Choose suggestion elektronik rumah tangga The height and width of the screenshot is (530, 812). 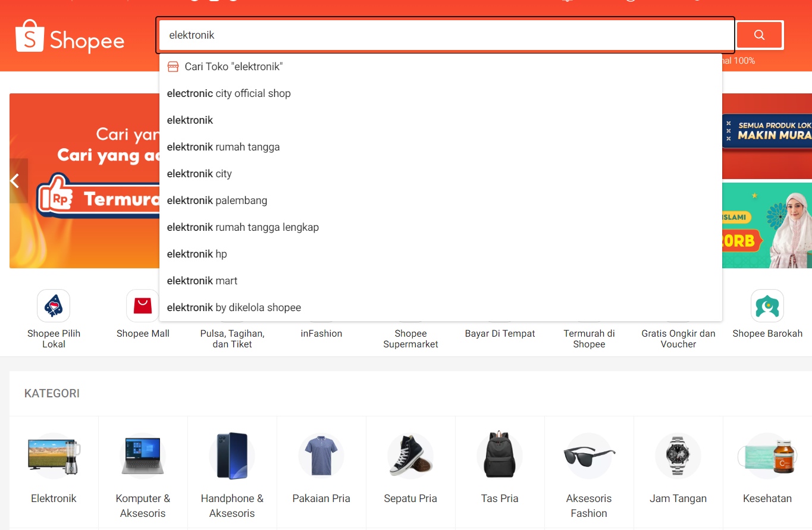[441, 147]
